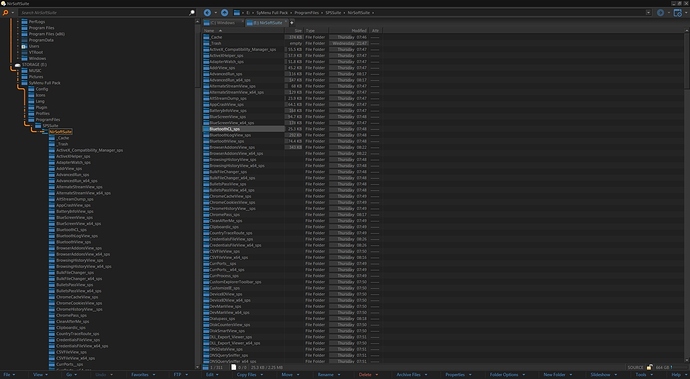Click SPSSuite in the breadcrumb path
Screen dimensions: 690x379
(333, 13)
